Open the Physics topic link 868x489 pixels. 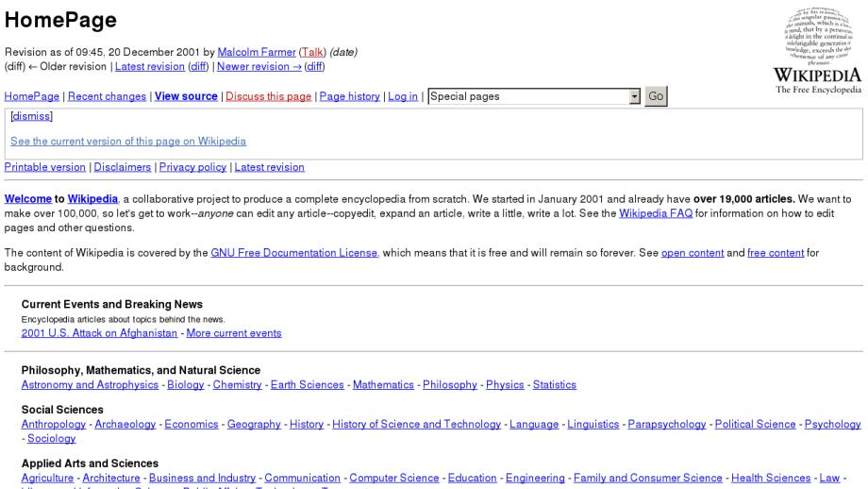click(x=505, y=384)
